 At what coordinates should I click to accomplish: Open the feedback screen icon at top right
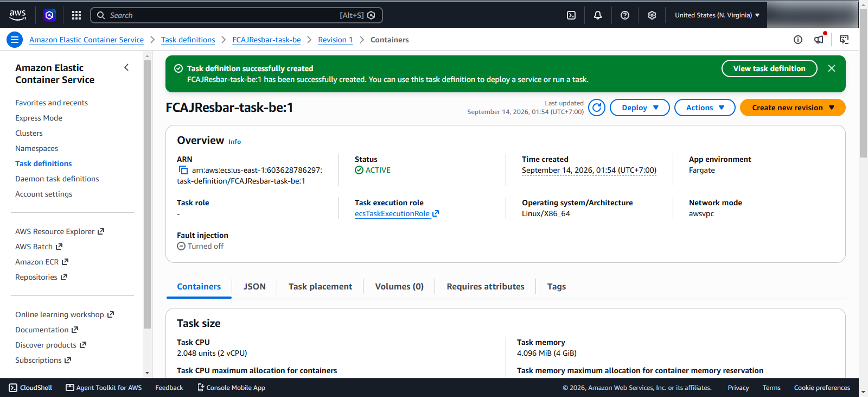pyautogui.click(x=844, y=40)
